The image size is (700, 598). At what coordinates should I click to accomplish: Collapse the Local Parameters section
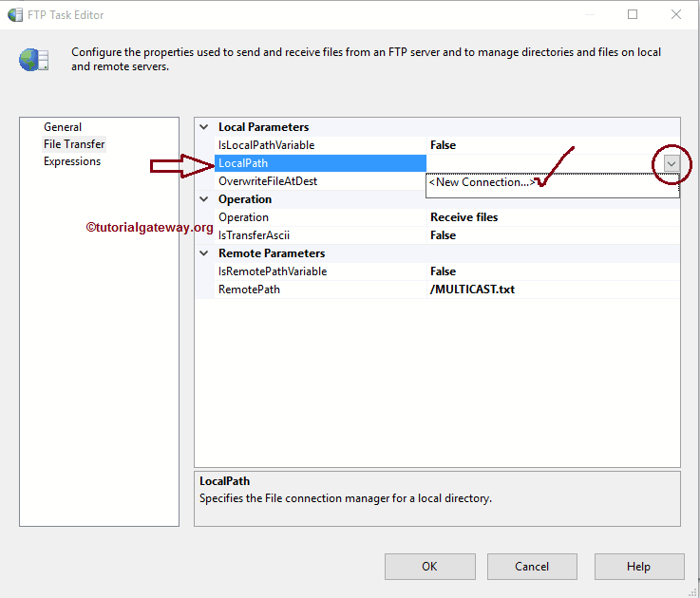[x=203, y=127]
